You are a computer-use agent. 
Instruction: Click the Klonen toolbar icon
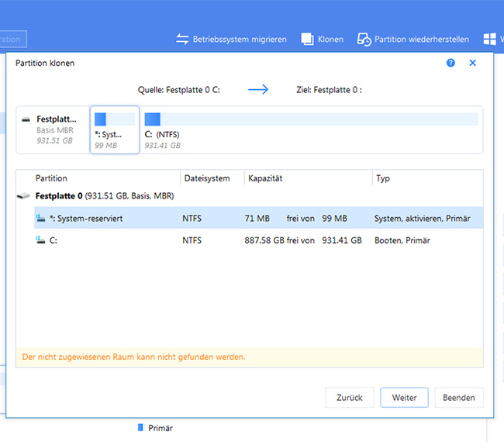coord(307,39)
